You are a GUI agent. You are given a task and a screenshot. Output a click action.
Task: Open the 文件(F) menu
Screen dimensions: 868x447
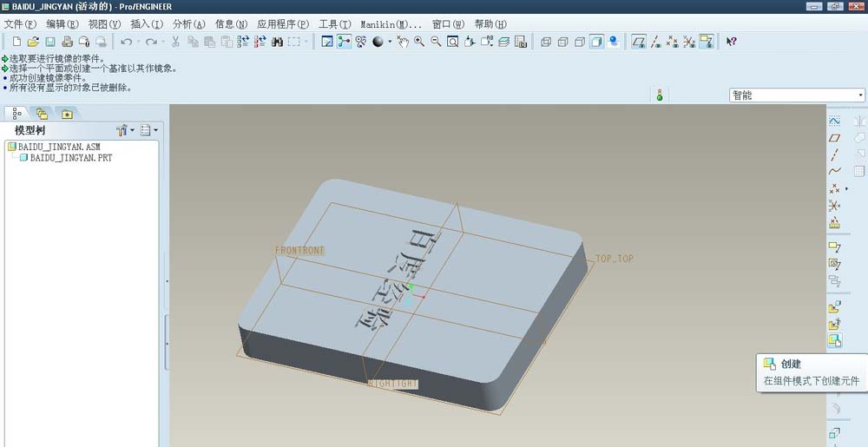click(x=21, y=24)
